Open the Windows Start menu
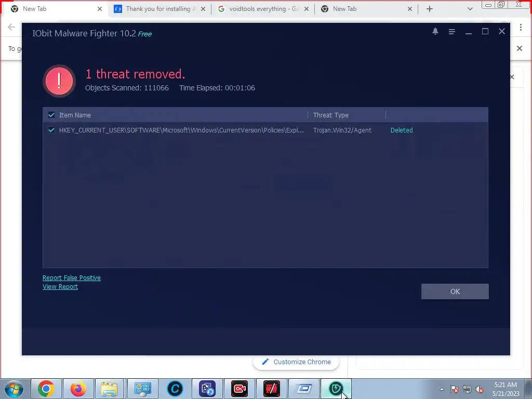532x399 pixels. pos(14,389)
